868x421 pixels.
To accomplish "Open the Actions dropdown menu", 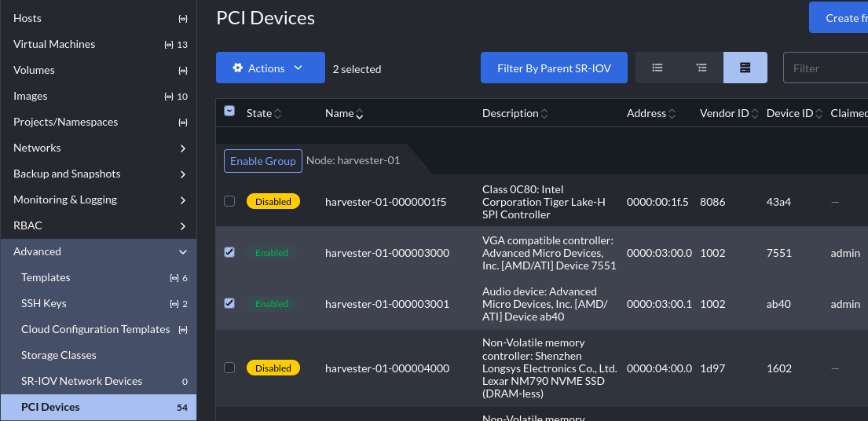I will (270, 68).
